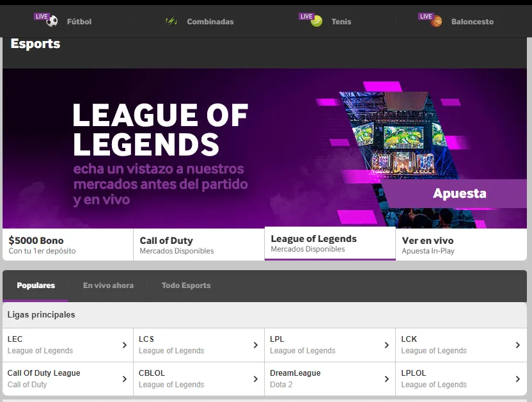
Task: Select the $5000 Bono promo tab
Action: [68, 245]
